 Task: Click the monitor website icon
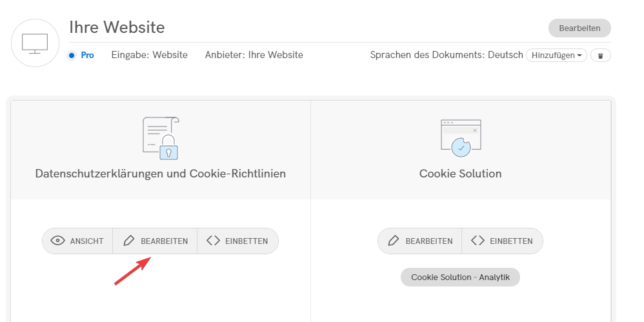tap(35, 43)
